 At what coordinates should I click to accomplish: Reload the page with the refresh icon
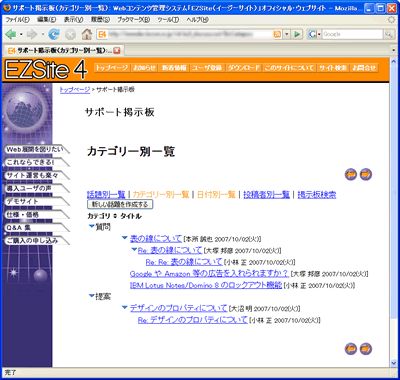[54, 34]
